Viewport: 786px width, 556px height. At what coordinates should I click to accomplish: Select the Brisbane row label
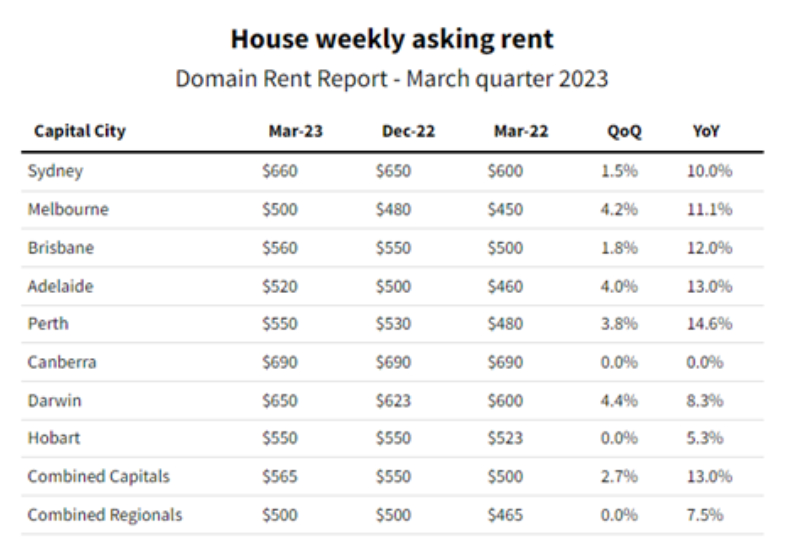tap(62, 248)
